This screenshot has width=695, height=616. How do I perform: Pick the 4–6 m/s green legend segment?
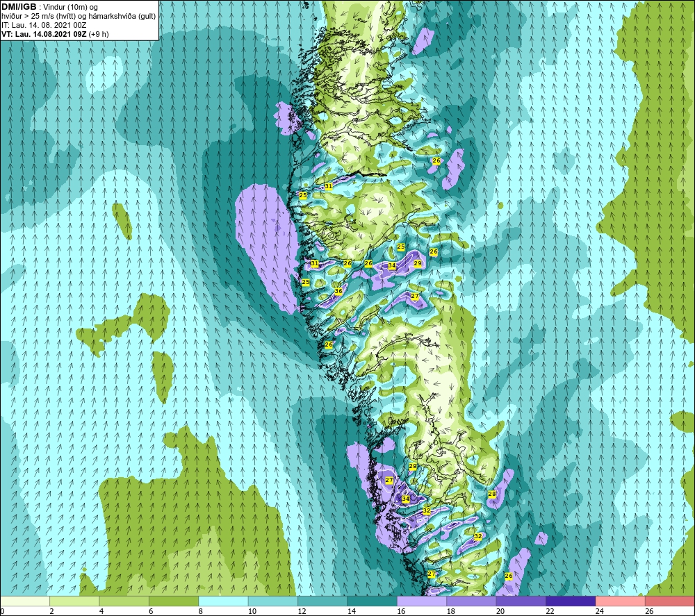click(124, 601)
